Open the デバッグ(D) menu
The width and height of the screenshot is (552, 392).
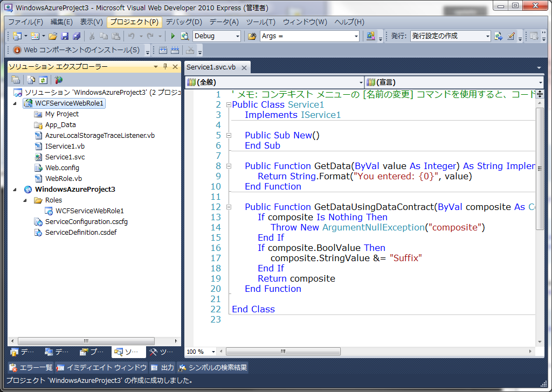point(184,22)
